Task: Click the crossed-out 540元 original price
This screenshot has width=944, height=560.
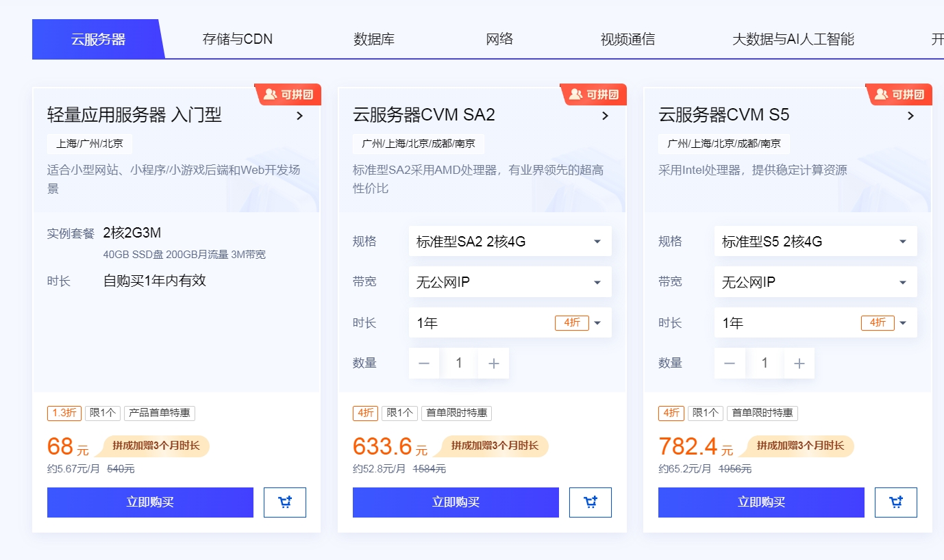Action: 121,470
